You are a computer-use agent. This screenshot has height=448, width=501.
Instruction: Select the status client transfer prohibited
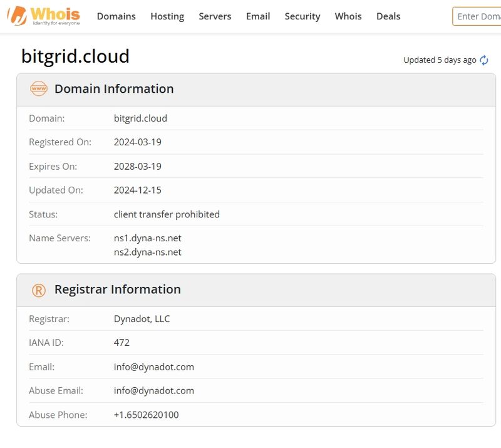tap(167, 214)
